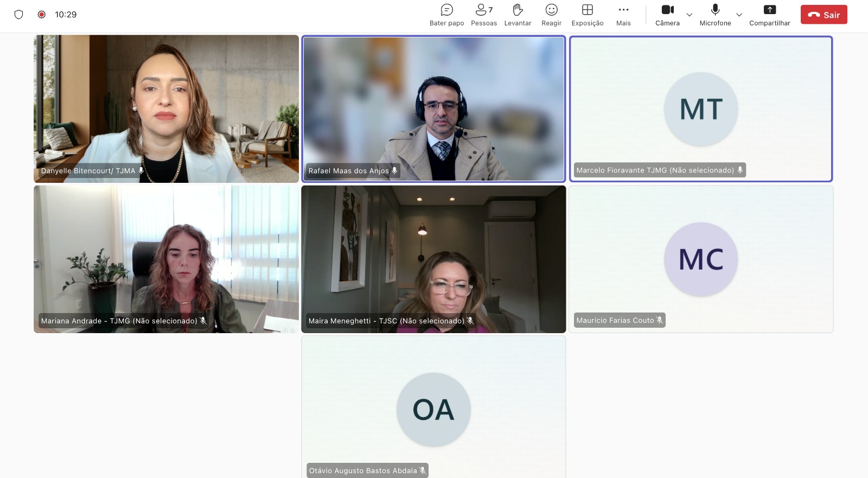The height and width of the screenshot is (478, 868).
Task: Toggle the Microfone mute state
Action: [x=715, y=15]
